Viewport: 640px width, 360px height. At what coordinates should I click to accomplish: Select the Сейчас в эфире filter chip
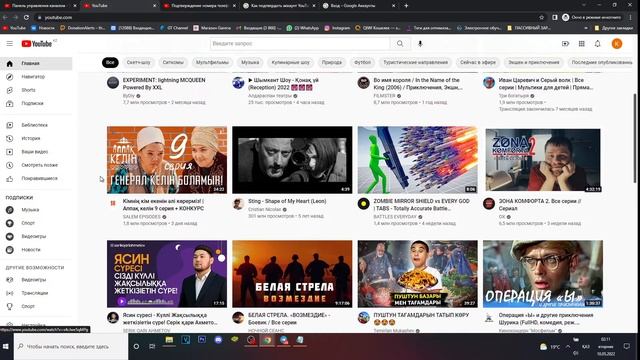pos(478,62)
